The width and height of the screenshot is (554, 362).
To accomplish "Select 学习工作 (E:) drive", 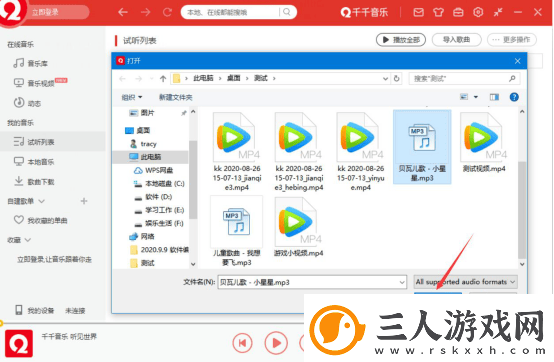I will tap(165, 210).
